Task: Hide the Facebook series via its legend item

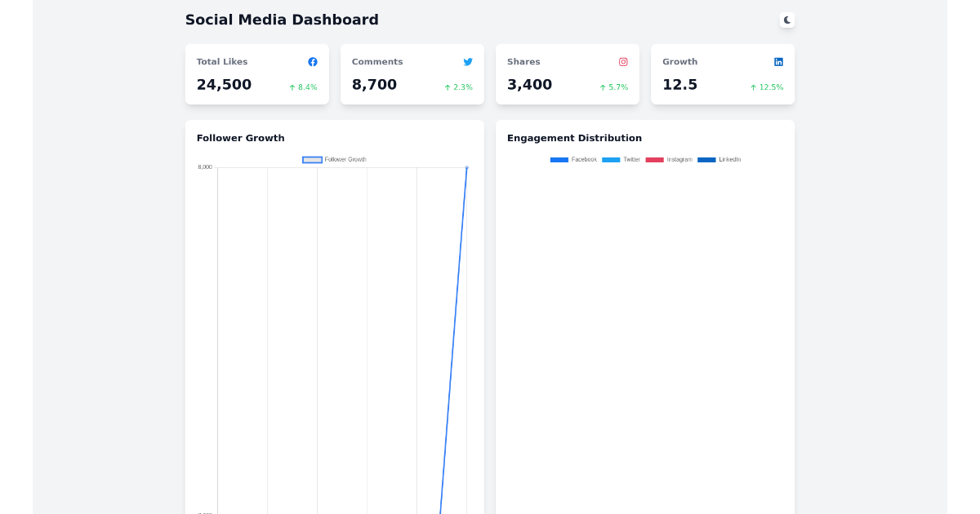Action: 574,160
